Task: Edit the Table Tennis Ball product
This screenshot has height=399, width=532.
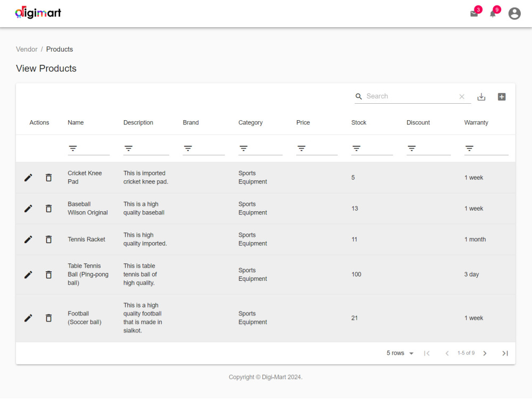Action: pos(29,275)
